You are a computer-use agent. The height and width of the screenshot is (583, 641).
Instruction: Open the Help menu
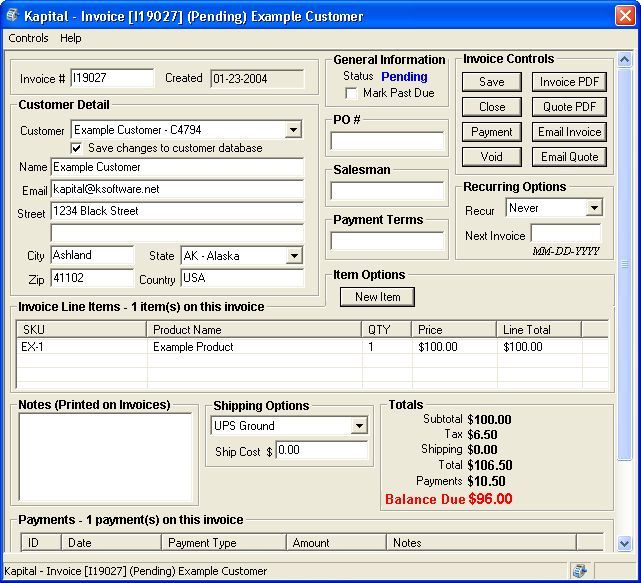(71, 38)
